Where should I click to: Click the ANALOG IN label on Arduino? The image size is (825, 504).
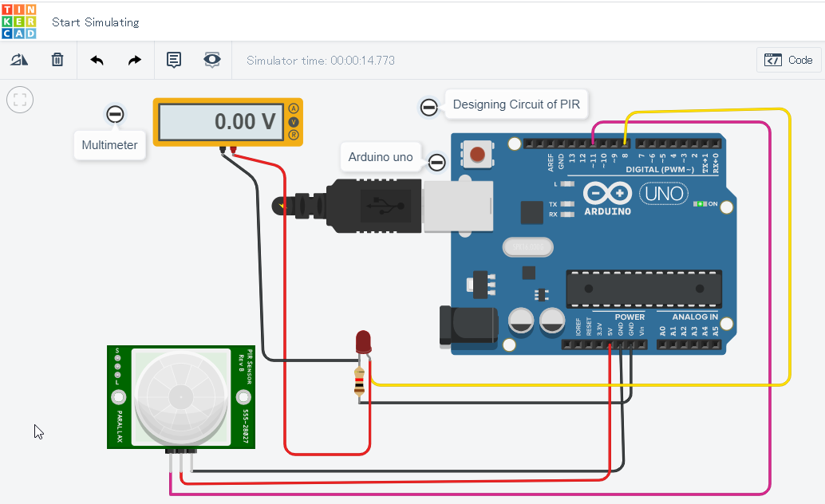[694, 317]
